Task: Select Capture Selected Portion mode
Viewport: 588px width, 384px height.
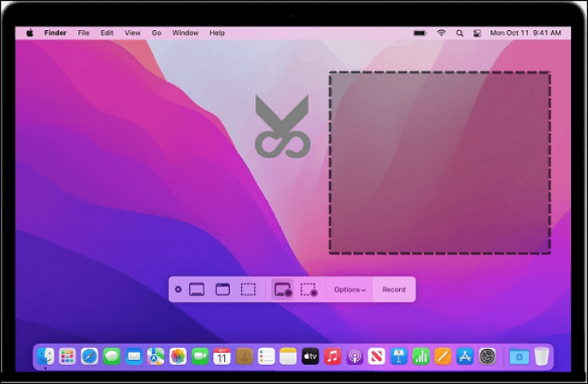Action: point(248,290)
